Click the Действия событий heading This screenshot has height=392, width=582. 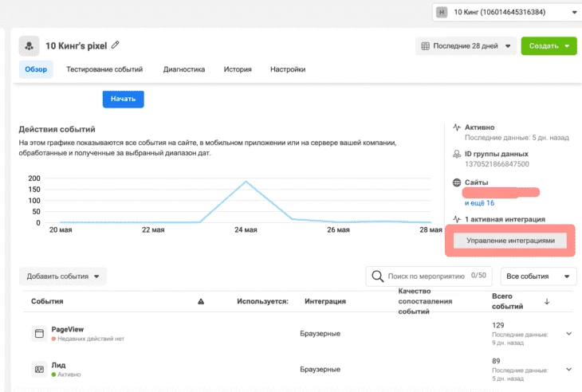coord(57,129)
